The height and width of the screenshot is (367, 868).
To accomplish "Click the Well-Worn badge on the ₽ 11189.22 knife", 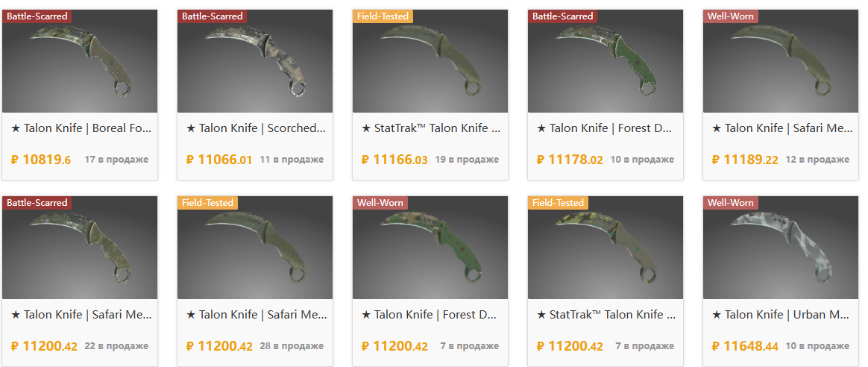I will pos(731,16).
